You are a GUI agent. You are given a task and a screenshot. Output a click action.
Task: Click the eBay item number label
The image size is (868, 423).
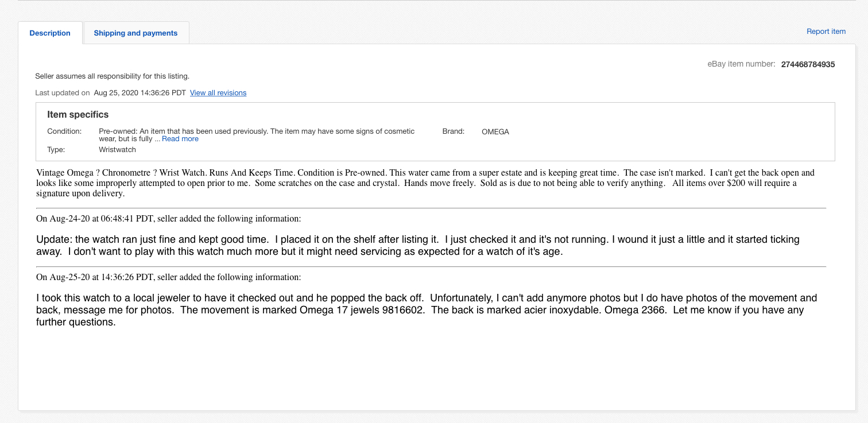tap(741, 64)
